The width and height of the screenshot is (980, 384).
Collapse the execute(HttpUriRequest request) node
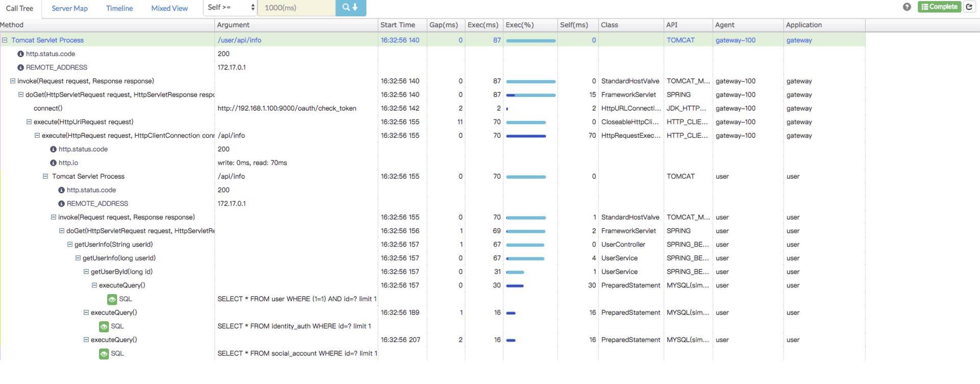click(x=29, y=122)
